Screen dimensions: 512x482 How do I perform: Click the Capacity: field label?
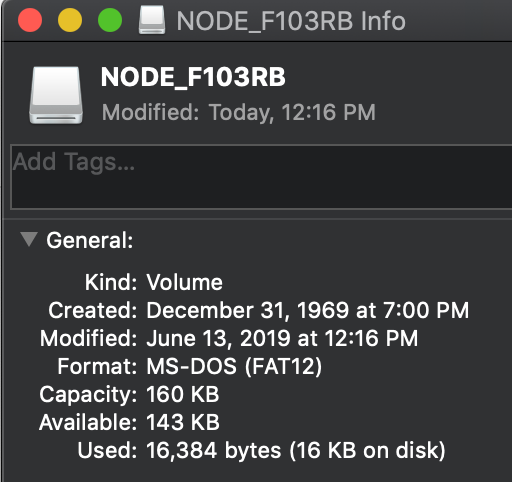[x=88, y=395]
